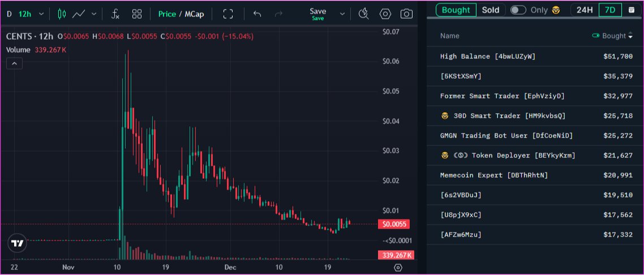The width and height of the screenshot is (644, 275).
Task: Select the line chart style icon
Action: [x=79, y=14]
